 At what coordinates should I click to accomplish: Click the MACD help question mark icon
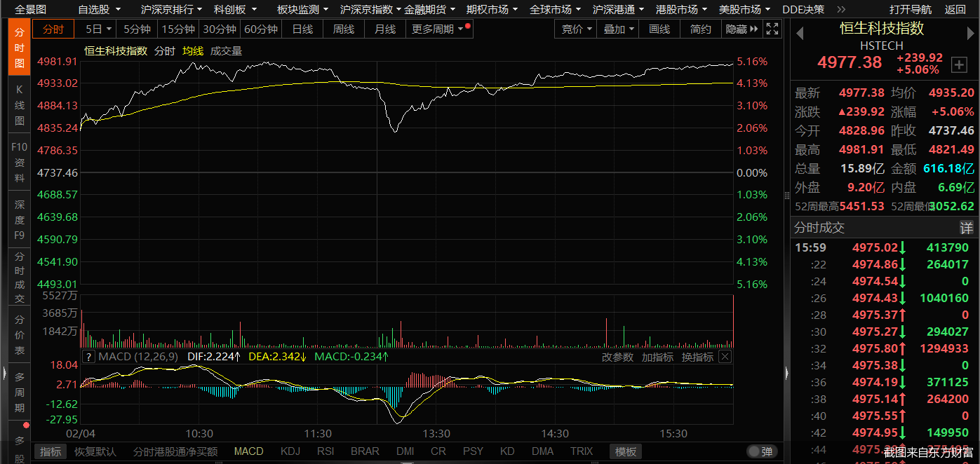click(88, 357)
